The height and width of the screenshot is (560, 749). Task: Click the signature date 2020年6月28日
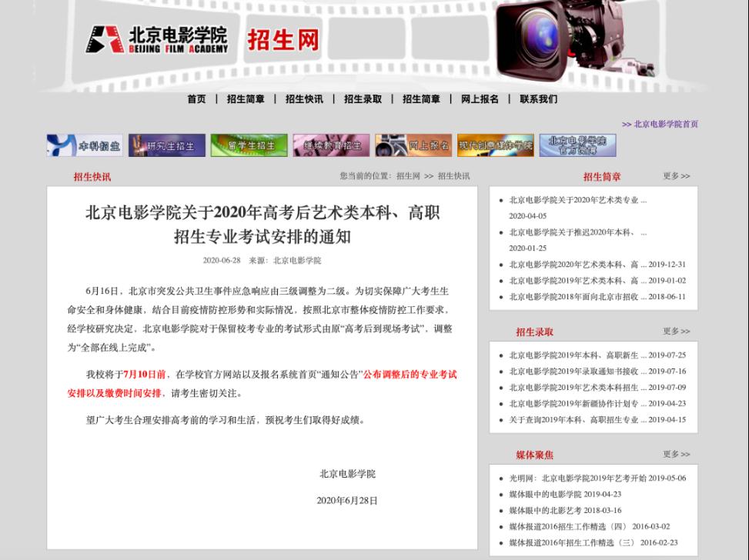click(x=347, y=501)
